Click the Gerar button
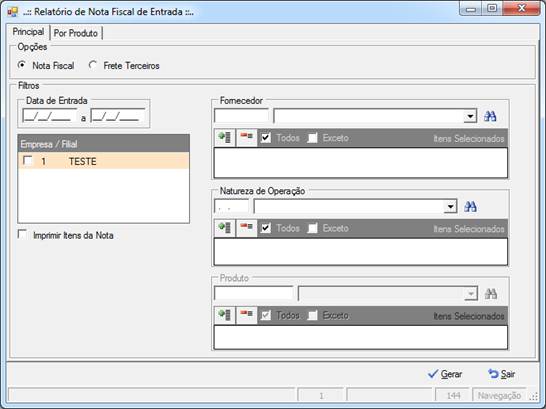The height and width of the screenshot is (409, 546). [x=445, y=374]
